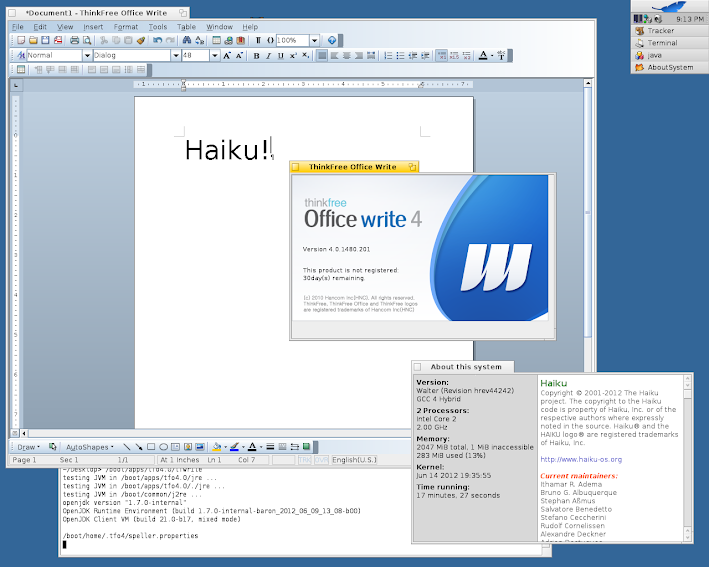Apply subscript formatting
Image resolution: width=709 pixels, height=567 pixels.
[305, 55]
